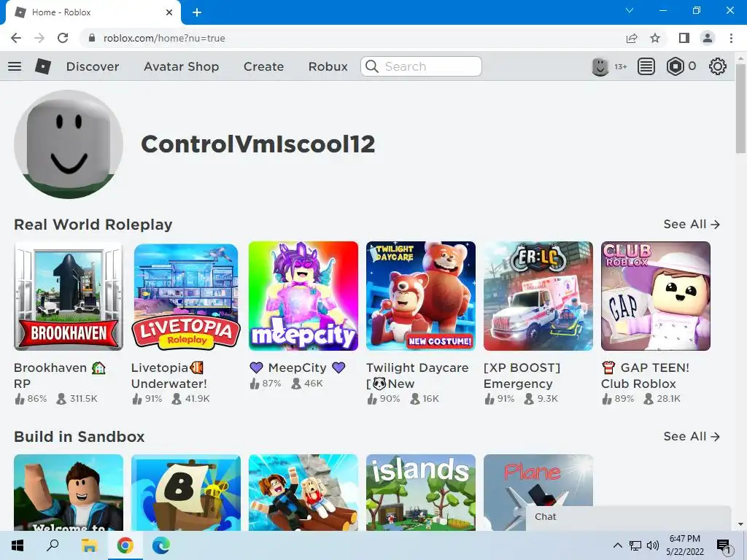
Task: Expand the Chat panel
Action: 628,517
